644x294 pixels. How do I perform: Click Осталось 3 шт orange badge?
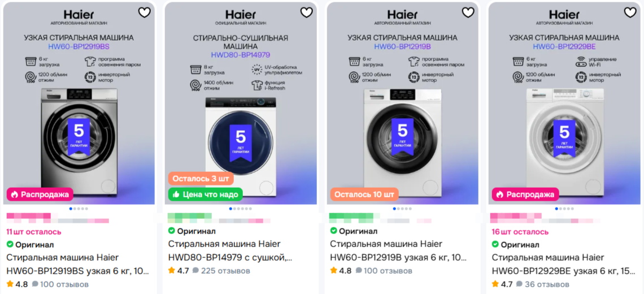tap(201, 179)
